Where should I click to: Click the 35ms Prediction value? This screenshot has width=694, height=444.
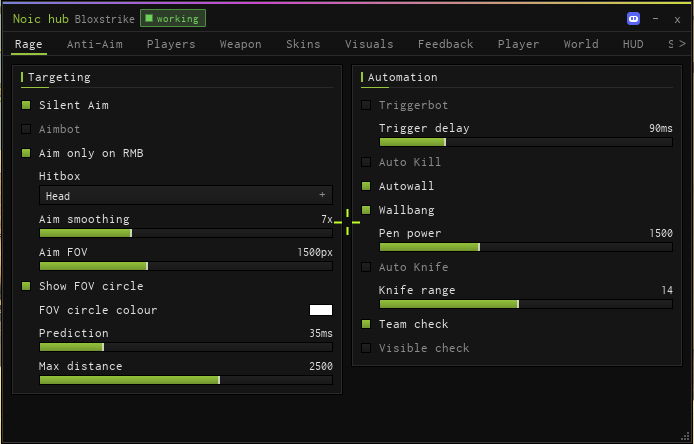click(x=321, y=333)
